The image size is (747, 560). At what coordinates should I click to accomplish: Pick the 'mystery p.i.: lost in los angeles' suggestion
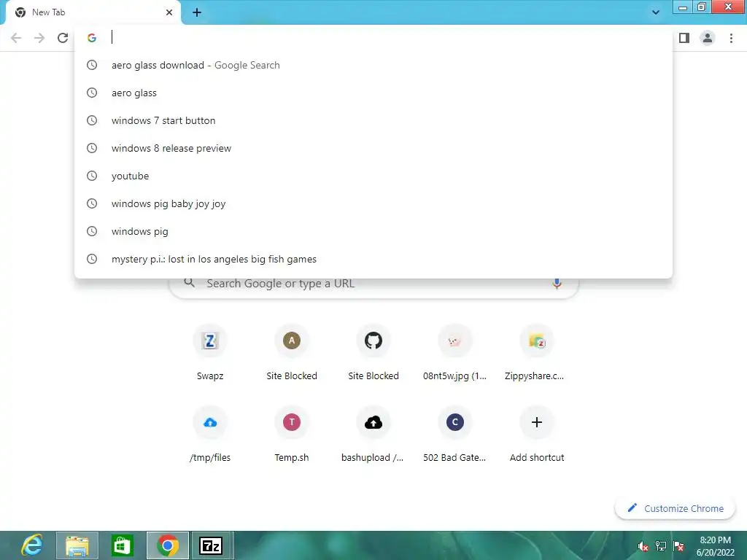[373, 259]
